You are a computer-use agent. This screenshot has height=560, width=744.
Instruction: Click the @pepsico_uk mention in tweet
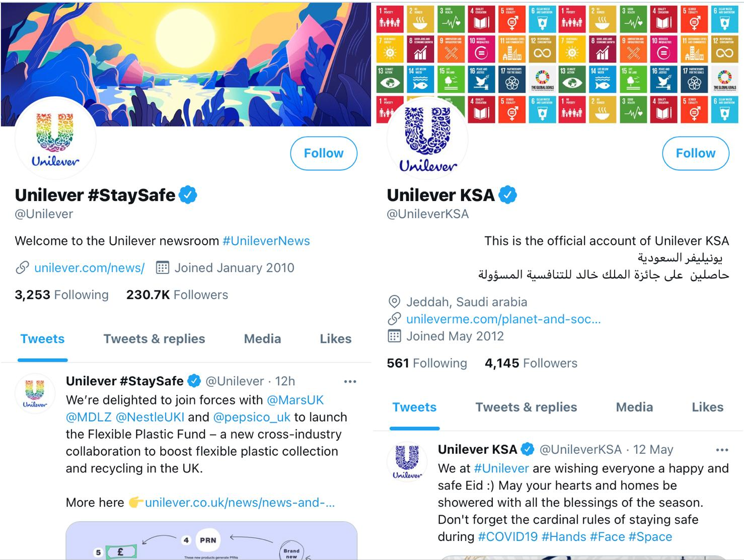point(252,417)
